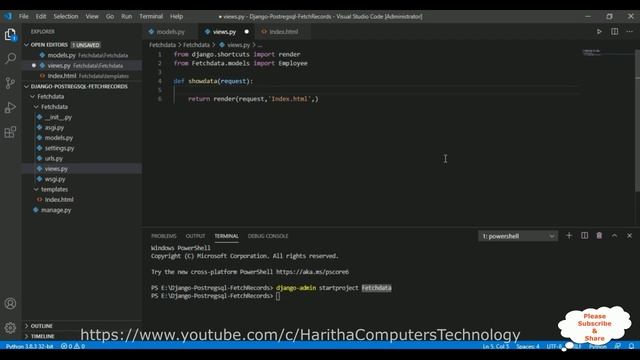The height and width of the screenshot is (360, 640).
Task: Change indentation via Spaces: 4
Action: [528, 346]
